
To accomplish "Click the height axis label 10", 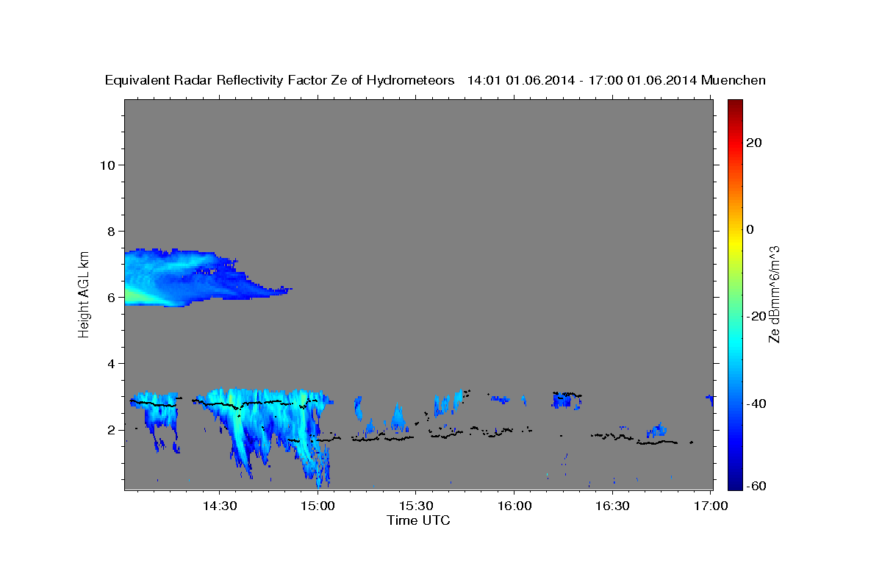I will click(x=107, y=165).
